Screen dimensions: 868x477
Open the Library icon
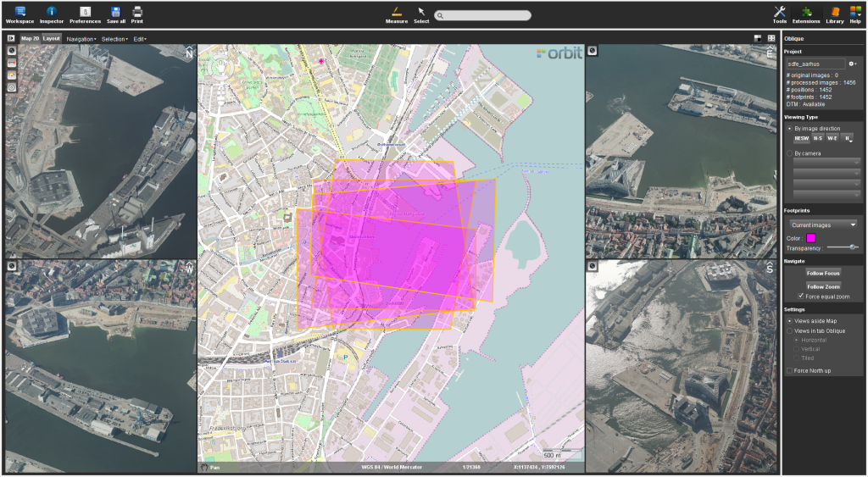(835, 14)
